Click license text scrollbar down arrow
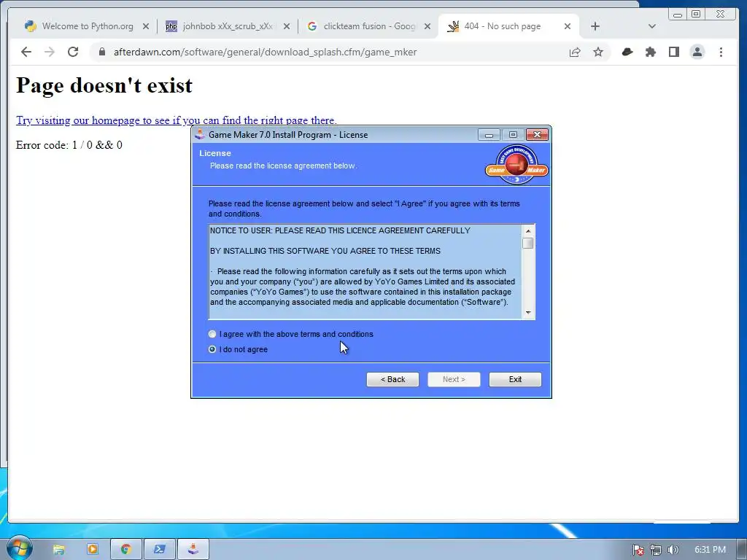The height and width of the screenshot is (560, 747). (x=528, y=313)
